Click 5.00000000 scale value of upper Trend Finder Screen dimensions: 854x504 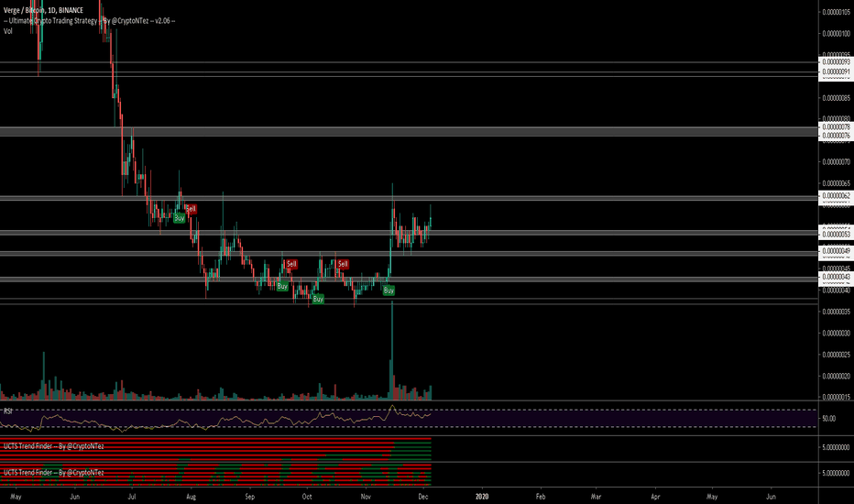[x=836, y=447]
